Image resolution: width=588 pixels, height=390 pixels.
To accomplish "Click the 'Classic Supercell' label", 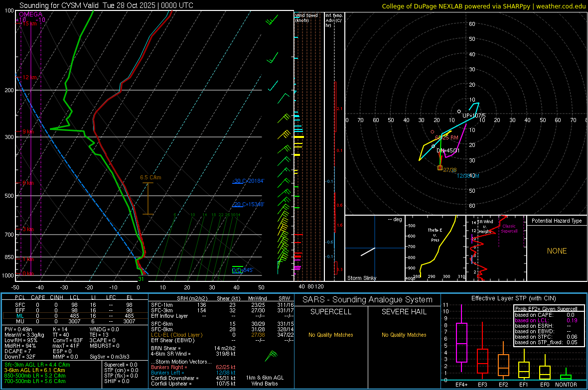I will coord(509,229).
